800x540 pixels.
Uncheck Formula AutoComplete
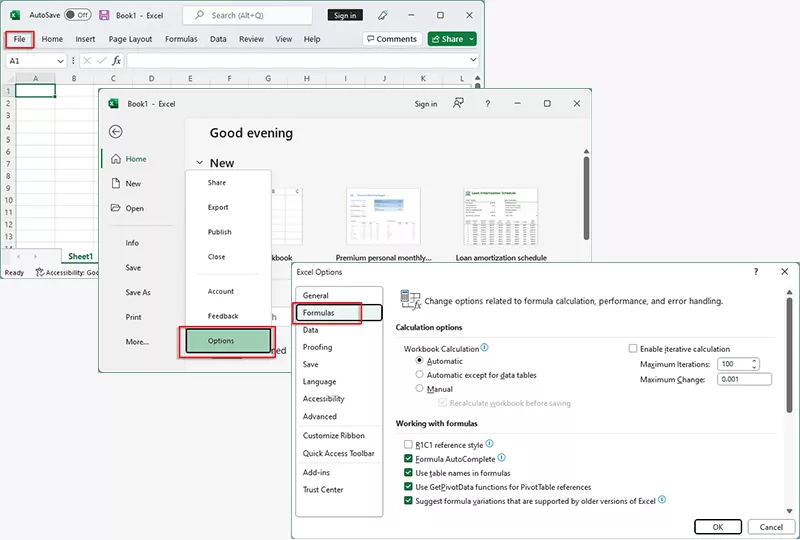coord(408,458)
